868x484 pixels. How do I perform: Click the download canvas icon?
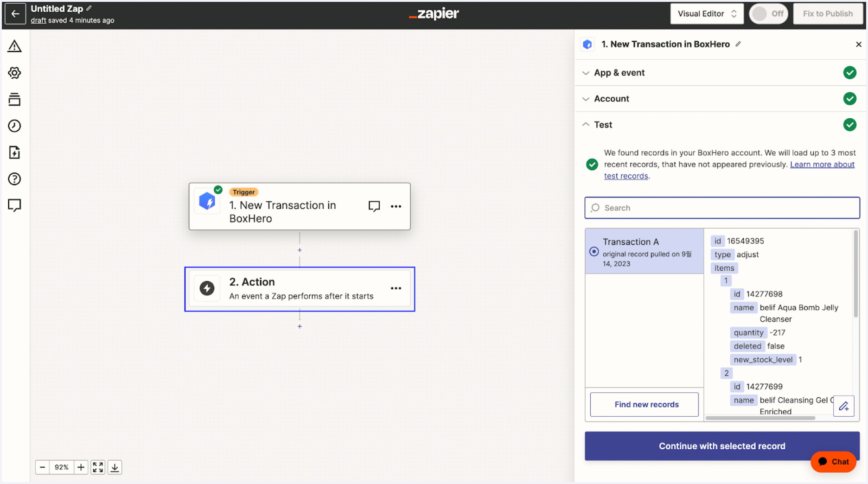115,467
